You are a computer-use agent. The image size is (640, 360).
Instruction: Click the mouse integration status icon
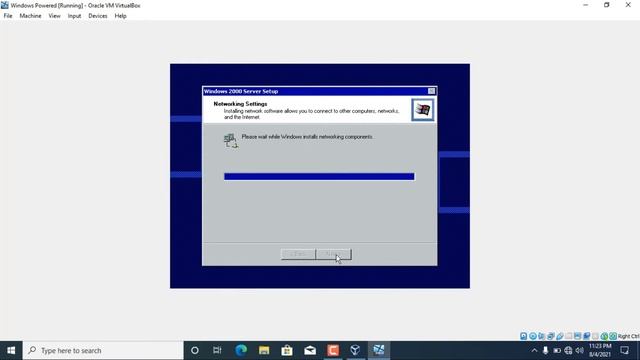coord(604,336)
